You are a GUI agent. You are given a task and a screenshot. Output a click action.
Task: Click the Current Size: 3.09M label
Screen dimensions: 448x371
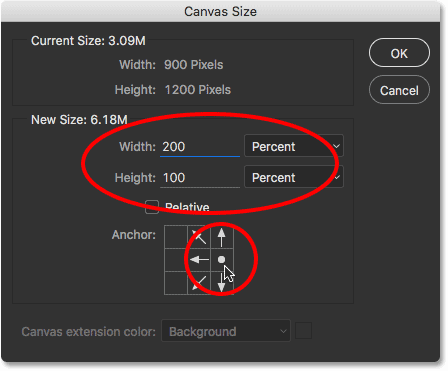click(88, 41)
